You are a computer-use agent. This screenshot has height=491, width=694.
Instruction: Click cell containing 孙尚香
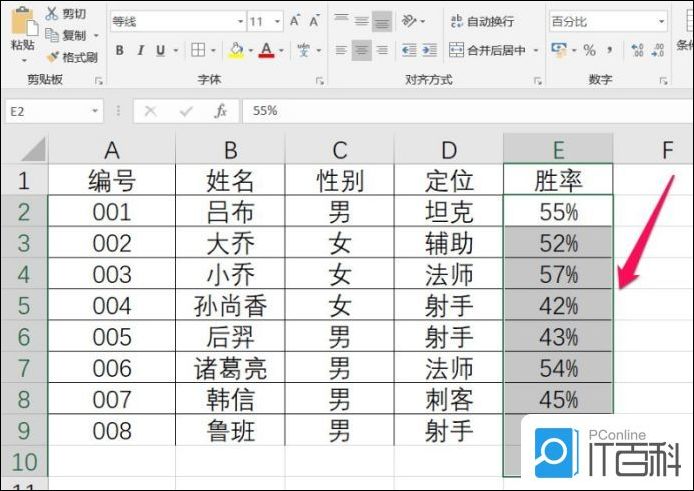coord(230,305)
